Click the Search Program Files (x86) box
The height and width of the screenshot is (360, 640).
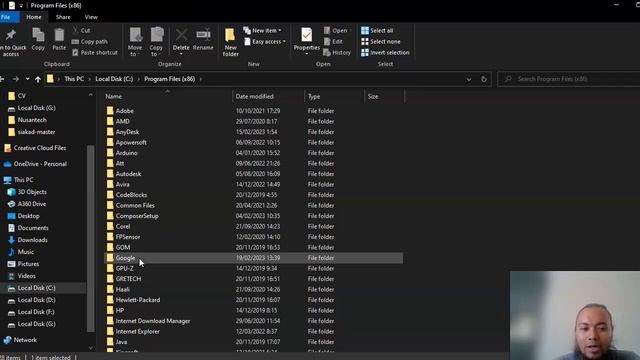pos(569,79)
